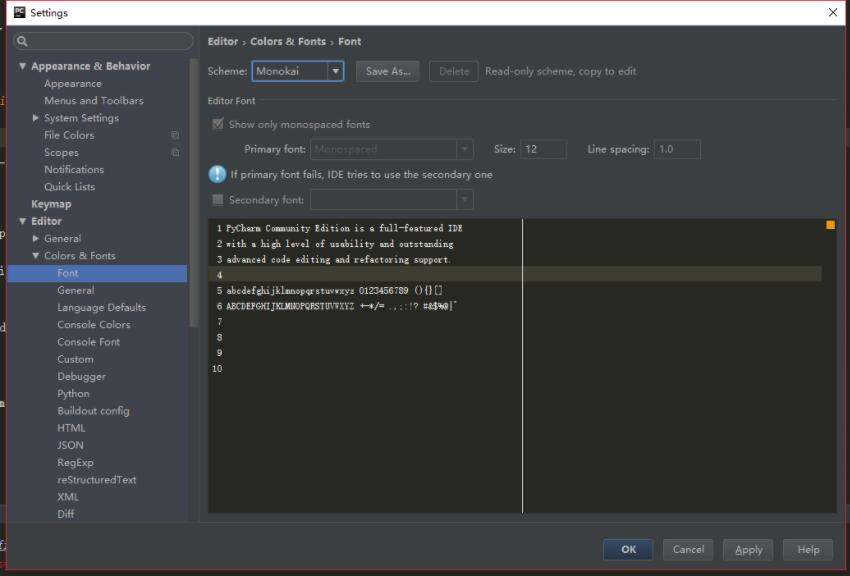This screenshot has height=576, width=850.
Task: Click the search magnifier icon in settings
Action: 22,41
